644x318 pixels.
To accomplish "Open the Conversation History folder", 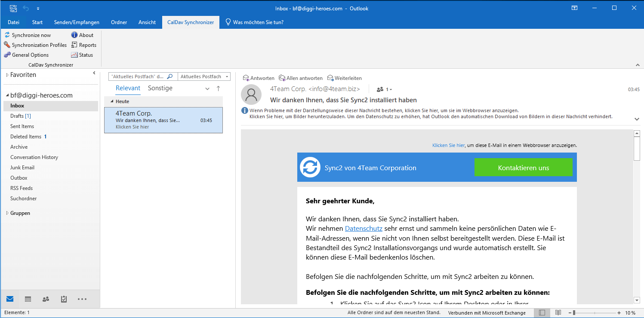I will (34, 157).
